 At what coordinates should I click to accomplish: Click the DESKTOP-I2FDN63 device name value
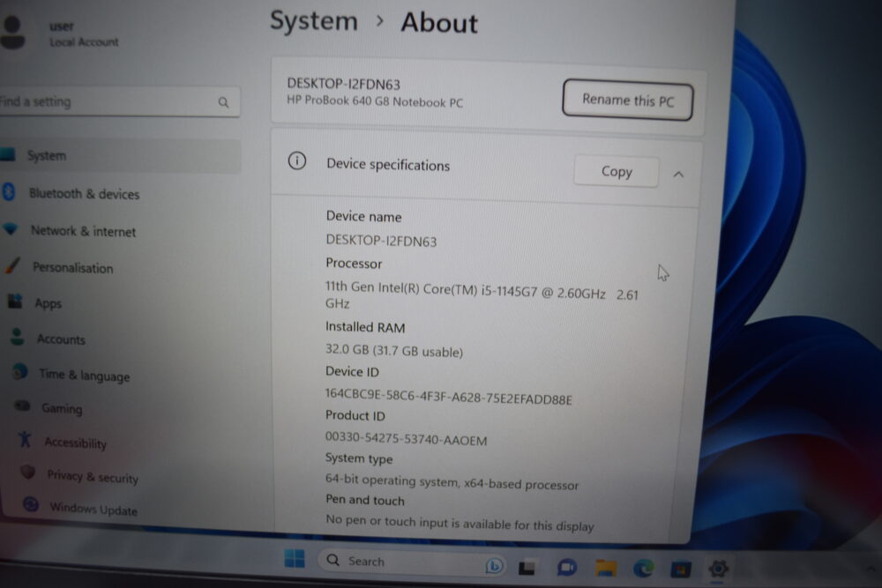[381, 241]
